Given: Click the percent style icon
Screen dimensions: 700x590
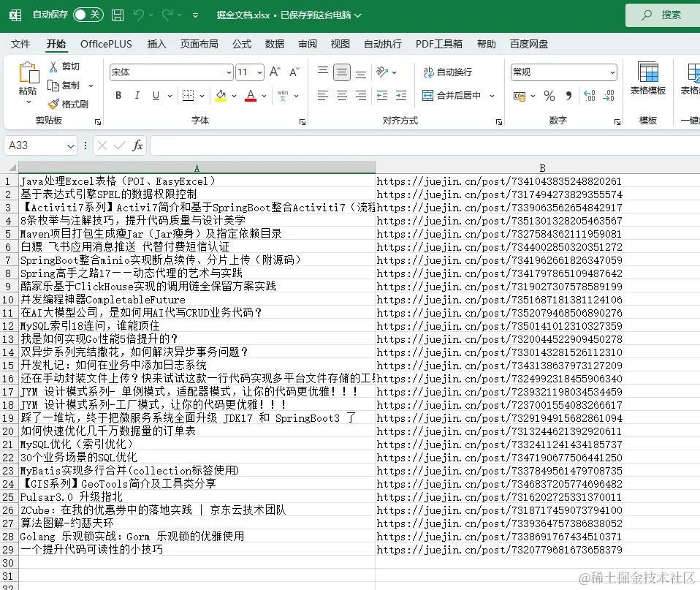Looking at the screenshot, I should point(549,96).
